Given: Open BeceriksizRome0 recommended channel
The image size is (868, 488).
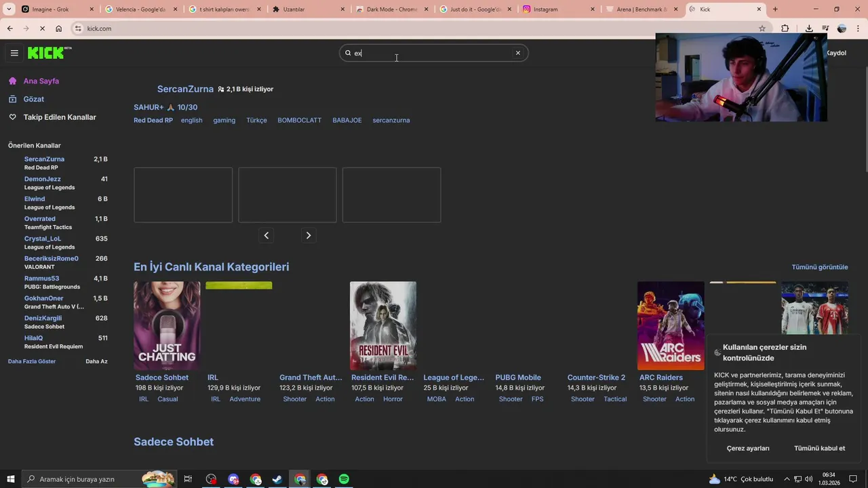Looking at the screenshot, I should pos(52,258).
